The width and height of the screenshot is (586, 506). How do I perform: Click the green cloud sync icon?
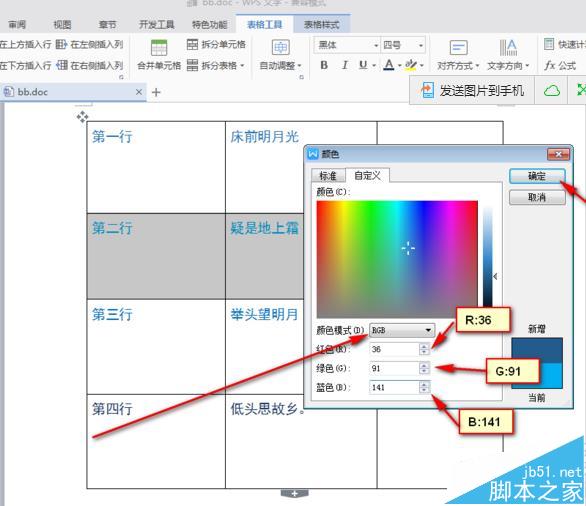(x=552, y=90)
